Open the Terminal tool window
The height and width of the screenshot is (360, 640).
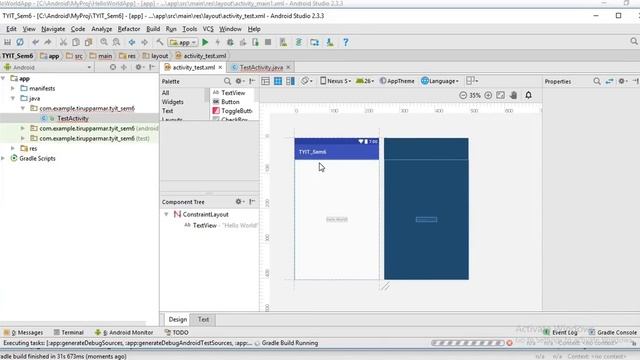(69, 333)
